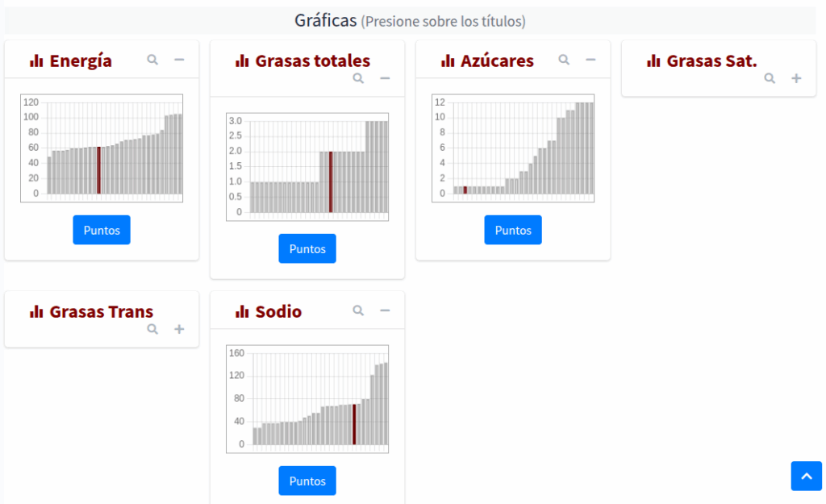Zoom the Energía chart with magnifier icon

coord(152,60)
